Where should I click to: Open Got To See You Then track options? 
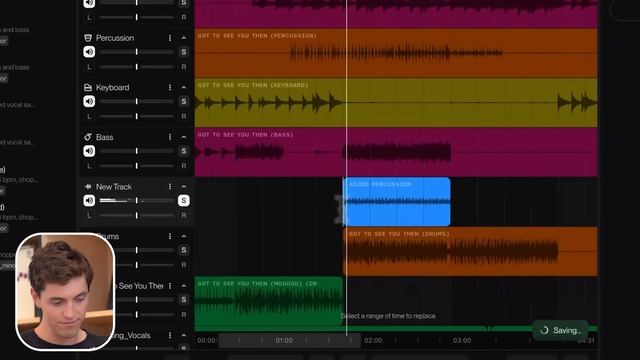click(170, 286)
